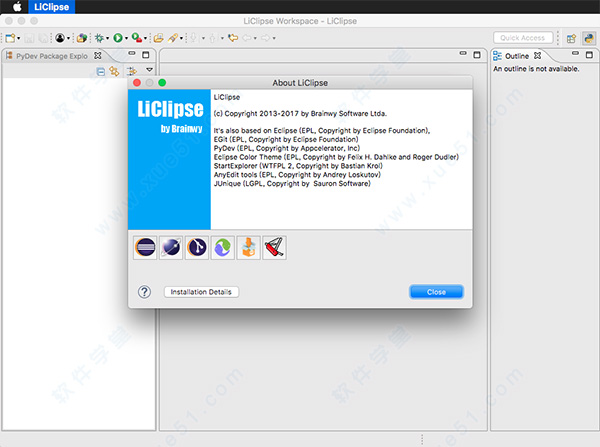Image resolution: width=600 pixels, height=447 pixels.
Task: Click the Quick Access search field
Action: 523,38
